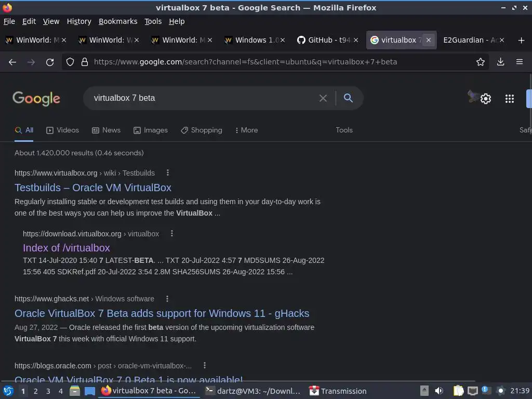Open the File menu

9,21
